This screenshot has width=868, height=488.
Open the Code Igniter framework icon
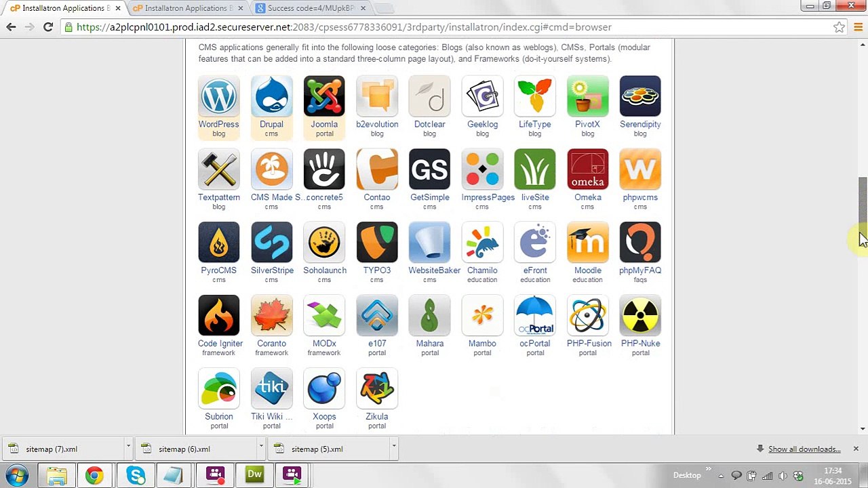[x=218, y=316]
